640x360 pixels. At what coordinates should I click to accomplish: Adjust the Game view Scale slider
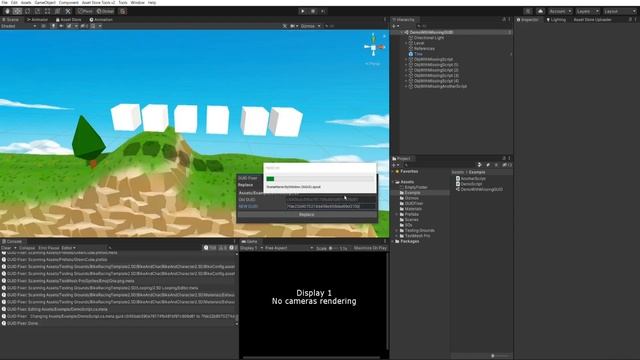334,248
